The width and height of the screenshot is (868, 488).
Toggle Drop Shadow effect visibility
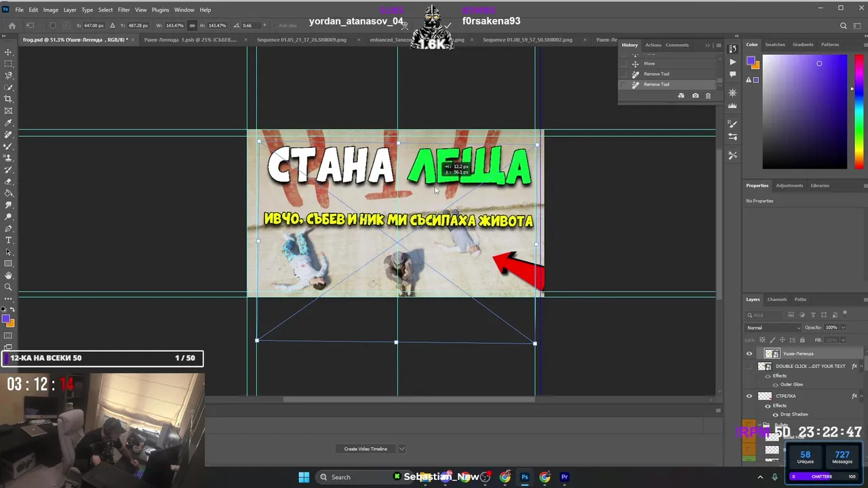pos(775,414)
